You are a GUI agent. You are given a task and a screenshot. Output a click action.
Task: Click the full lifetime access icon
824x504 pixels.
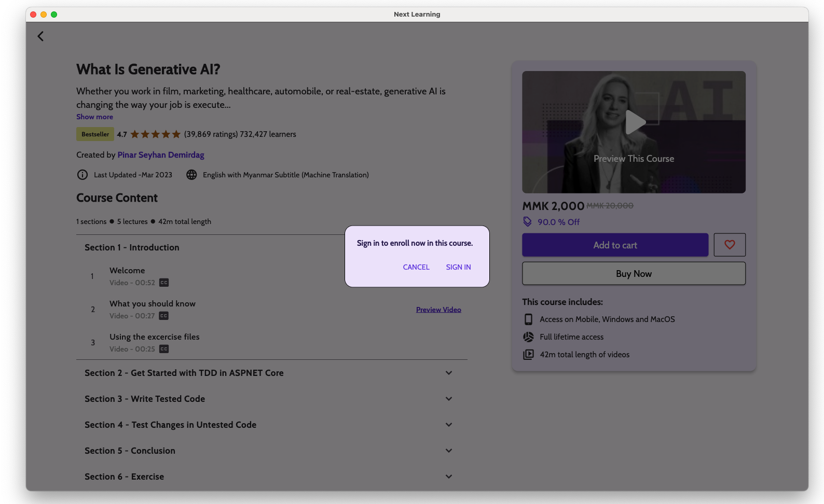[528, 337]
